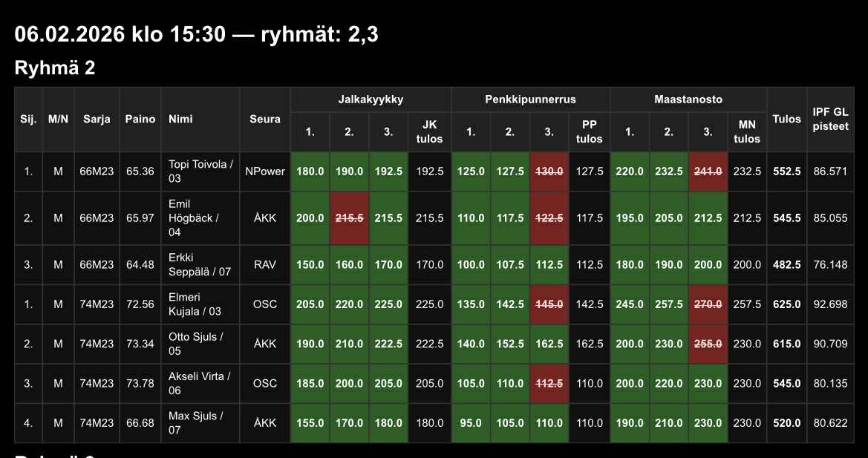Screen dimensions: 868x458
Task: Click the IPF GL pisteet column header
Action: click(830, 119)
